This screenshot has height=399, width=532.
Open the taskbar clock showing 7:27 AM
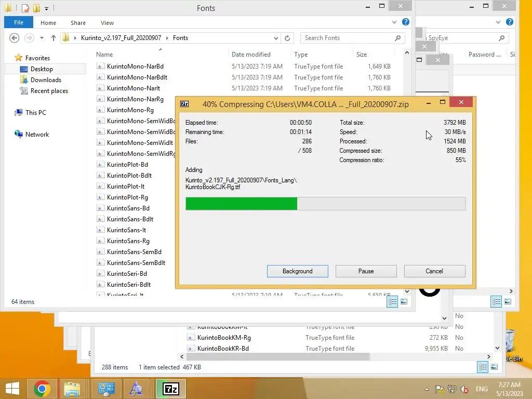(x=509, y=389)
